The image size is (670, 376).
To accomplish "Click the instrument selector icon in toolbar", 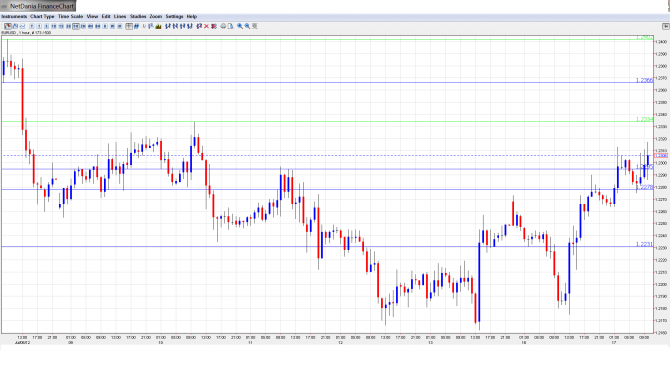I will pyautogui.click(x=8, y=26).
